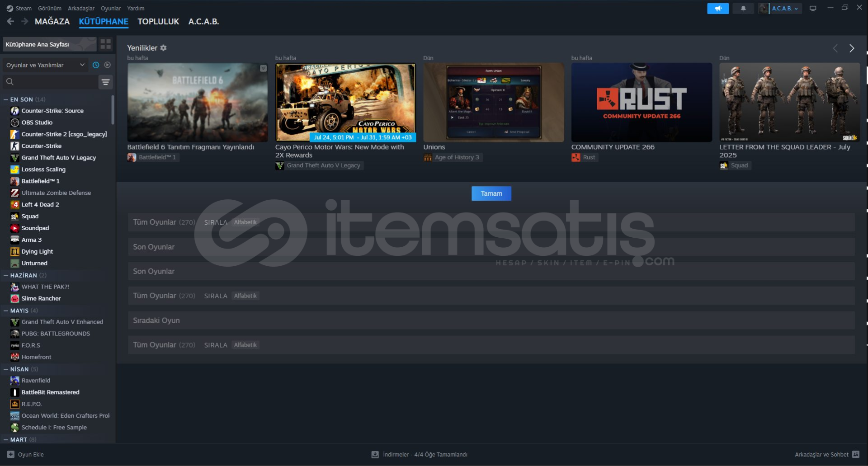Open the KÜTÜPHANE tab

coord(104,21)
